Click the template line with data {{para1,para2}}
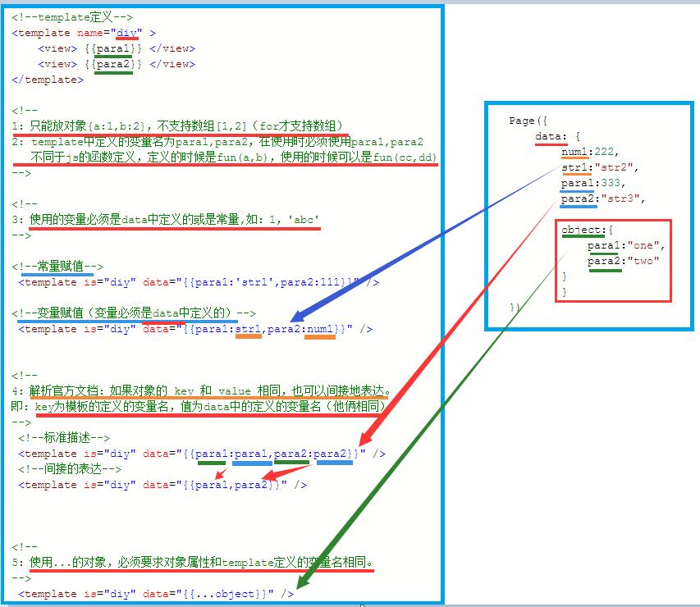This screenshot has height=607, width=700. 162,485
